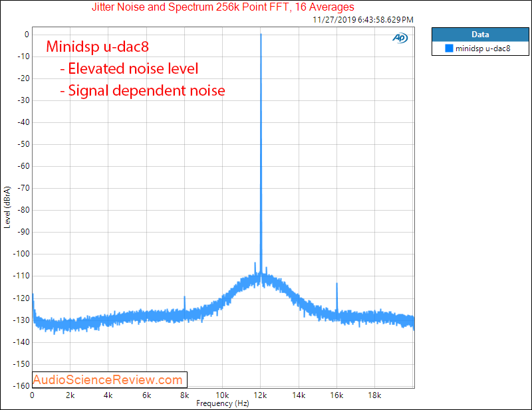Click the chart title 'Jitter Noise and Spectrum'
Viewport: 532px width, 410px height.
pos(223,7)
